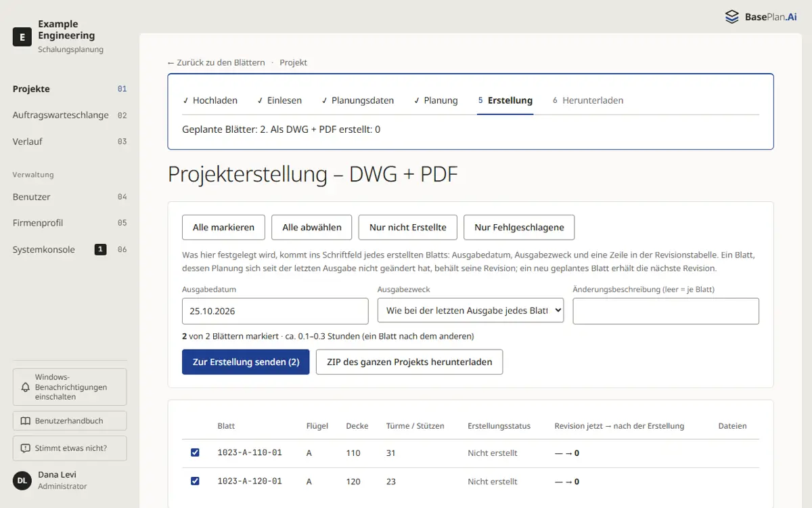Screen dimensions: 812x508
Task: Open Firmenprofil in the sidebar
Action: 70,223
